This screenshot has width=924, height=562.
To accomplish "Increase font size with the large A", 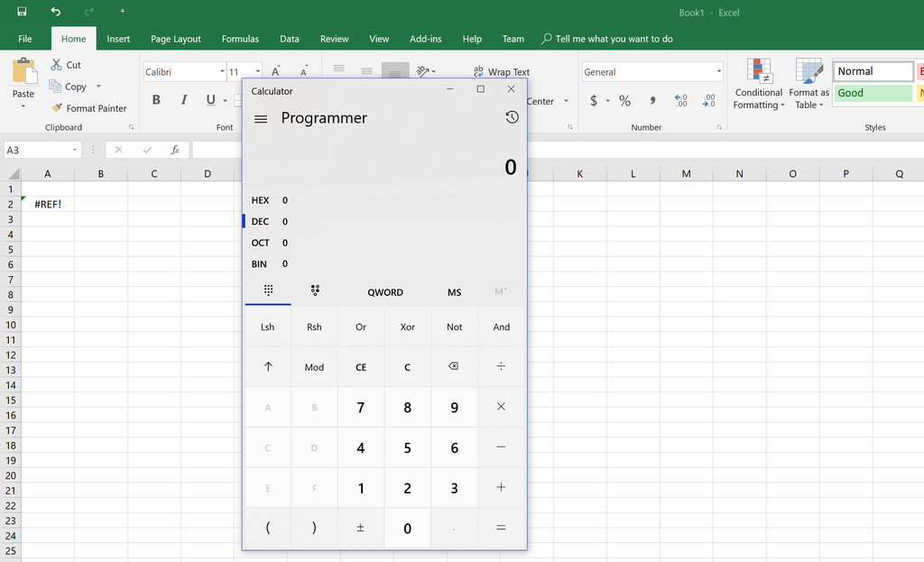I will [x=275, y=71].
